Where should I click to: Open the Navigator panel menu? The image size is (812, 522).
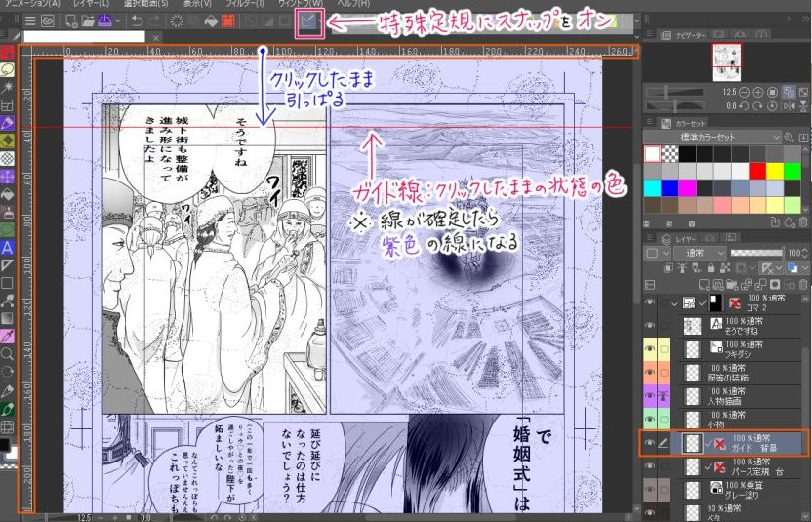click(x=649, y=35)
